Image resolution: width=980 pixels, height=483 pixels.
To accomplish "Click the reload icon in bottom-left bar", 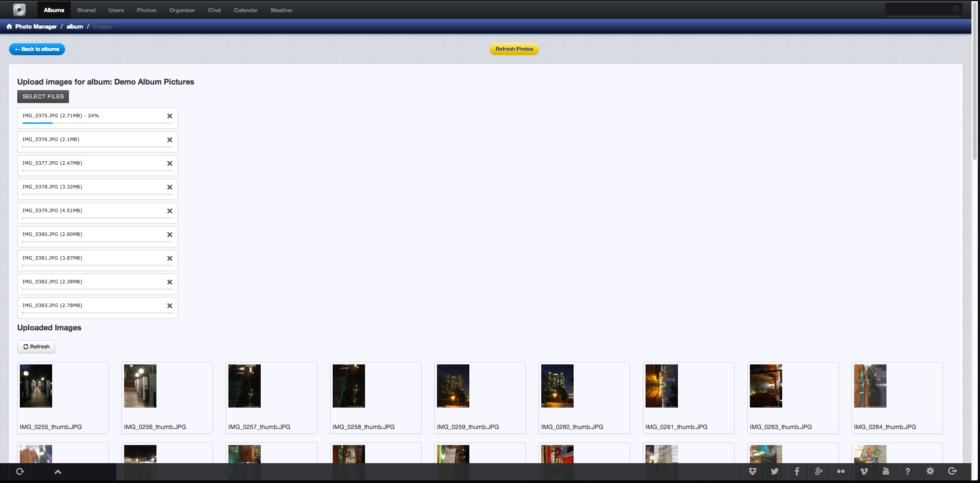I will (20, 471).
